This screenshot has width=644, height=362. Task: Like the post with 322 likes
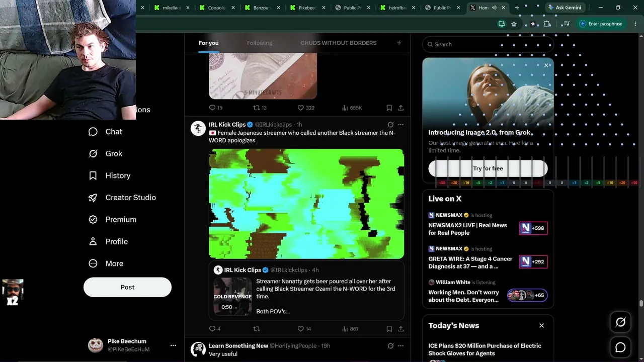coord(306,108)
